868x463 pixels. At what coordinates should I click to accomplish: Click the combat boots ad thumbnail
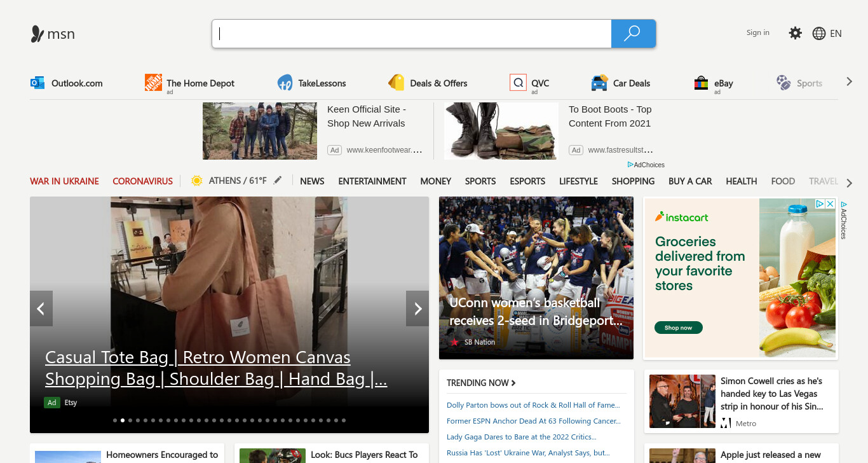click(501, 131)
